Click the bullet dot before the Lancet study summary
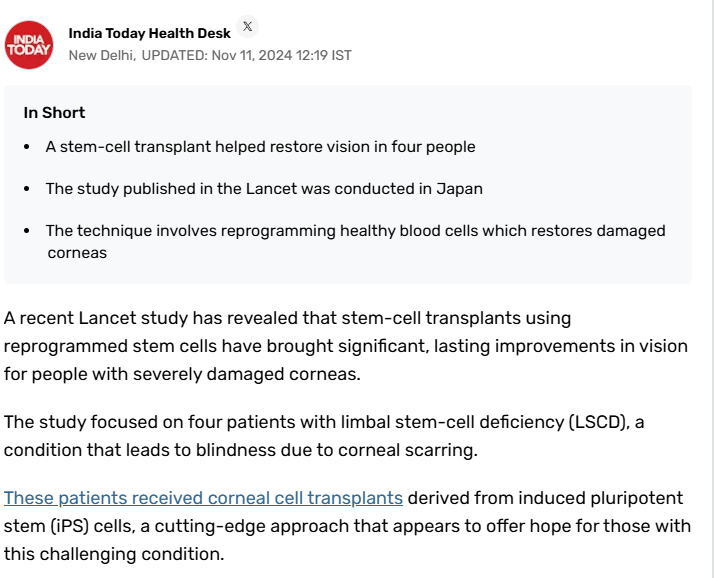Screen dimensions: 714x578 point(27,190)
